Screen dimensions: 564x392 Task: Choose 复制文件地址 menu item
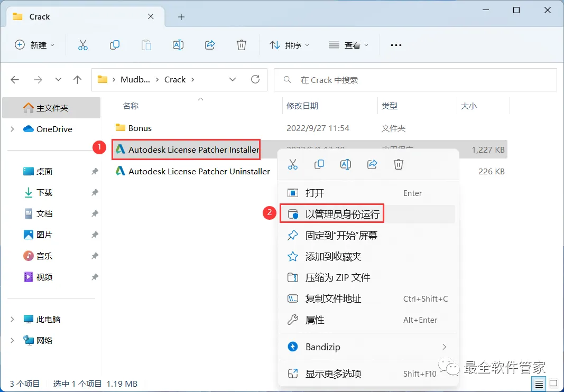point(367,299)
